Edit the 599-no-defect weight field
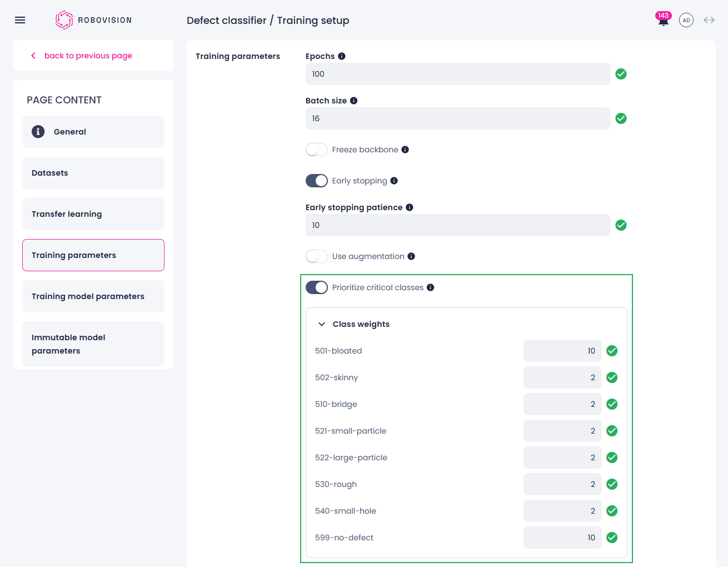 coord(562,538)
